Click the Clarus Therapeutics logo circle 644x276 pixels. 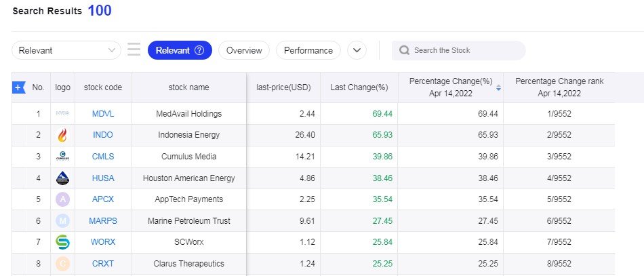pos(62,264)
